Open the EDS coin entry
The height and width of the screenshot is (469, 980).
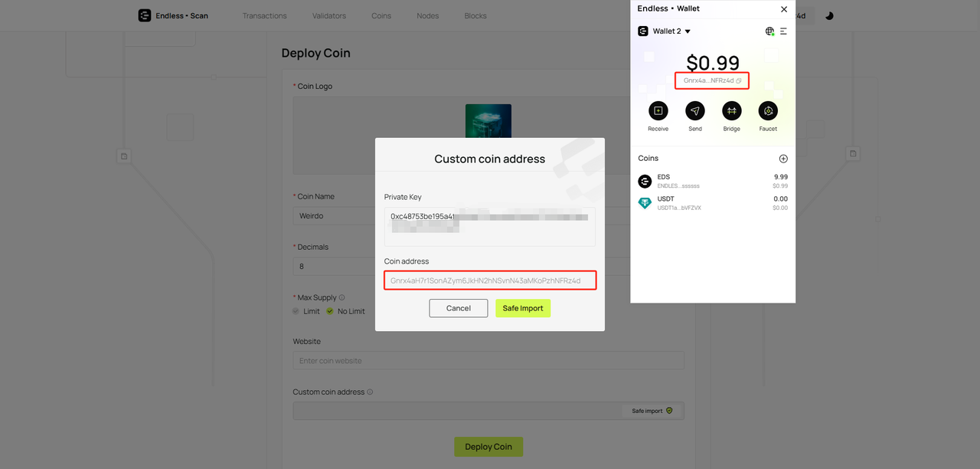point(712,181)
